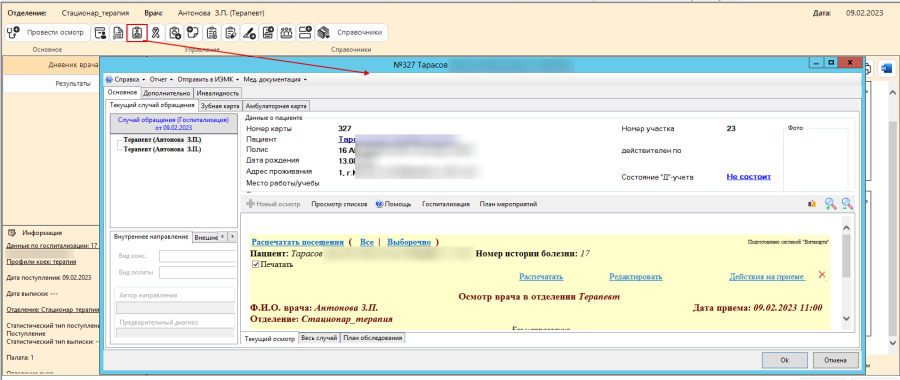Viewport: 900px width, 380px height.
Task: Open the Отчет dropdown menu
Action: 161,80
